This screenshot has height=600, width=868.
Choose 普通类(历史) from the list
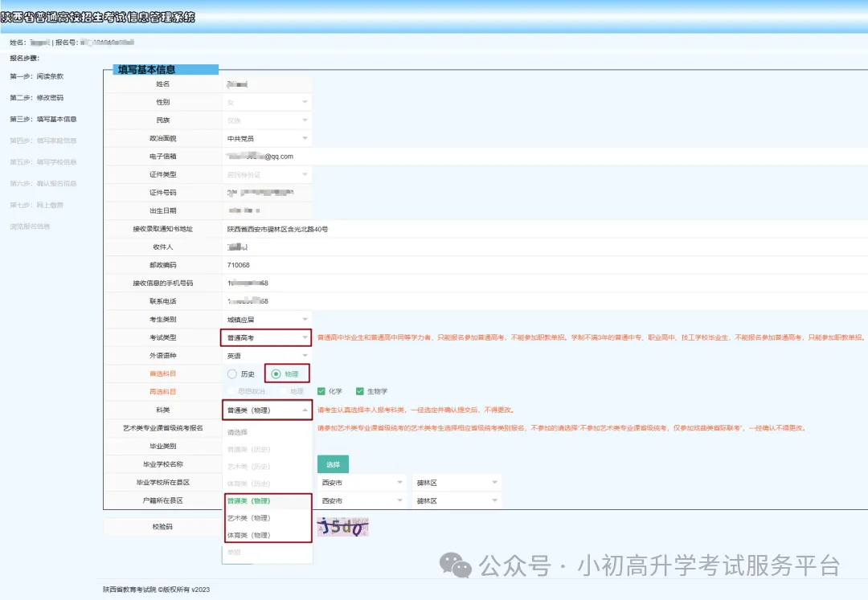pyautogui.click(x=268, y=450)
